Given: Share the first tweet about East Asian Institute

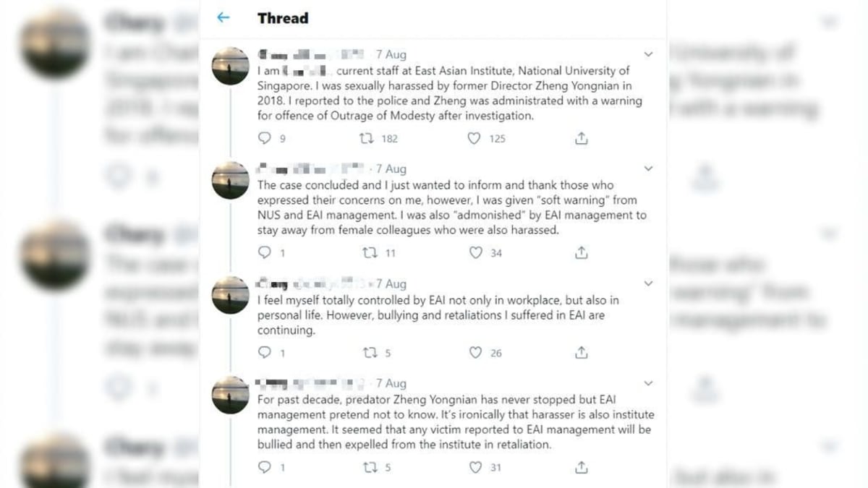Looking at the screenshot, I should tap(582, 138).
